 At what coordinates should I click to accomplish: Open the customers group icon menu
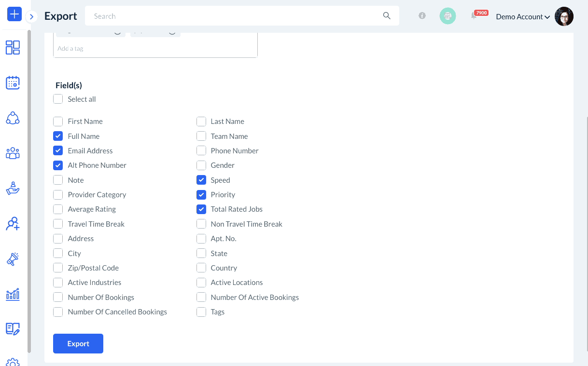coord(13,153)
